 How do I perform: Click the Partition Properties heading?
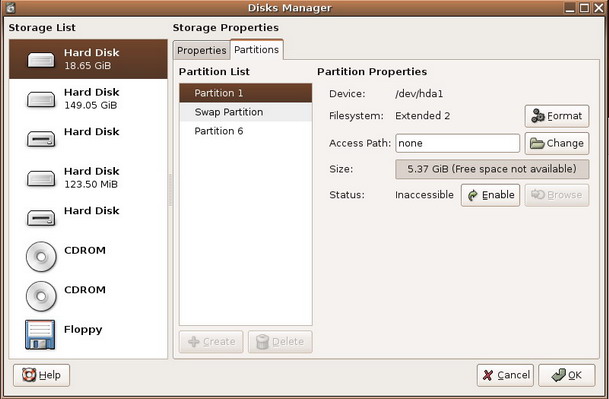[x=372, y=72]
